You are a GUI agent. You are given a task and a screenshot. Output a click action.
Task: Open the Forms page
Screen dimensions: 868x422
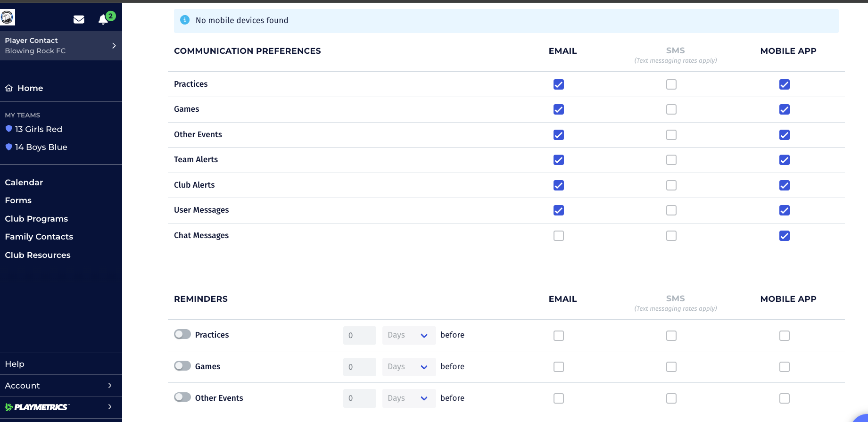[x=18, y=200]
